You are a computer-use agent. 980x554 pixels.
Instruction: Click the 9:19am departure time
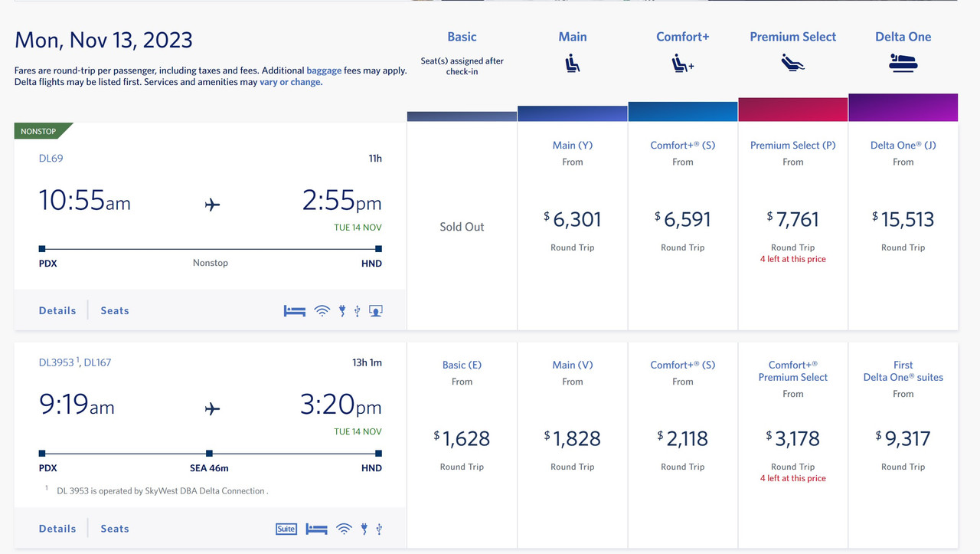77,405
